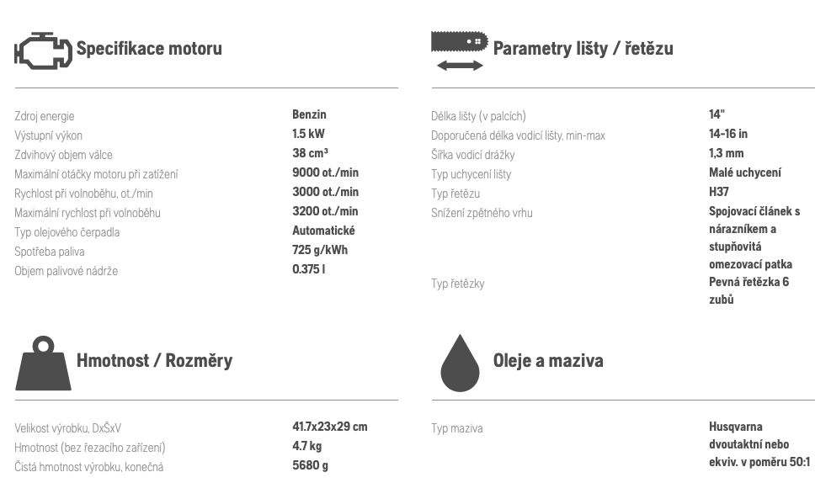Viewport: 831px width, 504px height.
Task: Select the Typ maziva label
Action: [457, 428]
